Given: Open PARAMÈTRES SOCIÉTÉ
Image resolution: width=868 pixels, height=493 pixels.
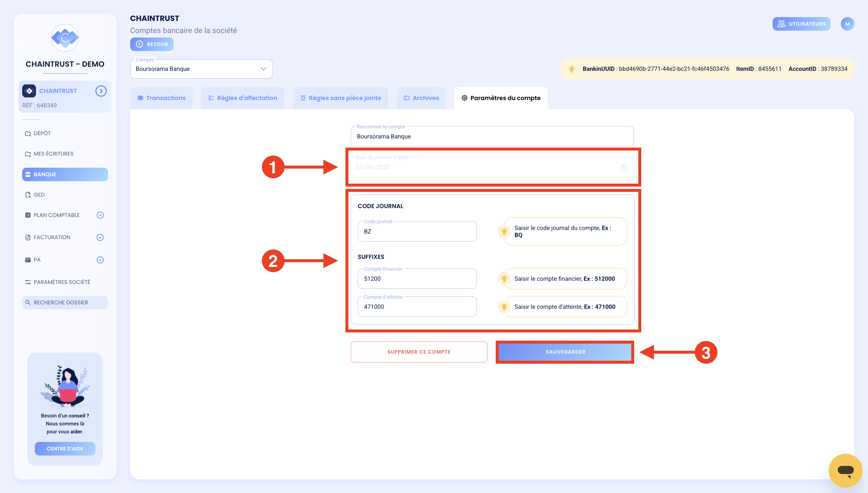Looking at the screenshot, I should [x=65, y=282].
